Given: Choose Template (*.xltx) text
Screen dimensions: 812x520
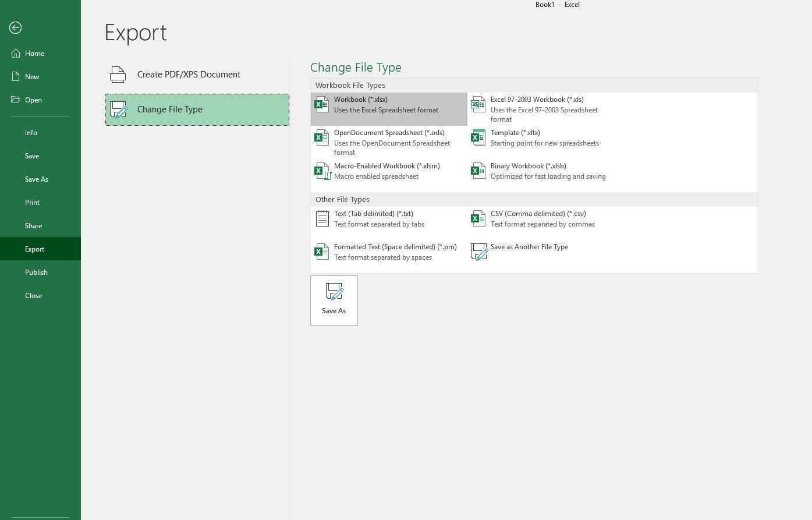Looking at the screenshot, I should [x=515, y=133].
